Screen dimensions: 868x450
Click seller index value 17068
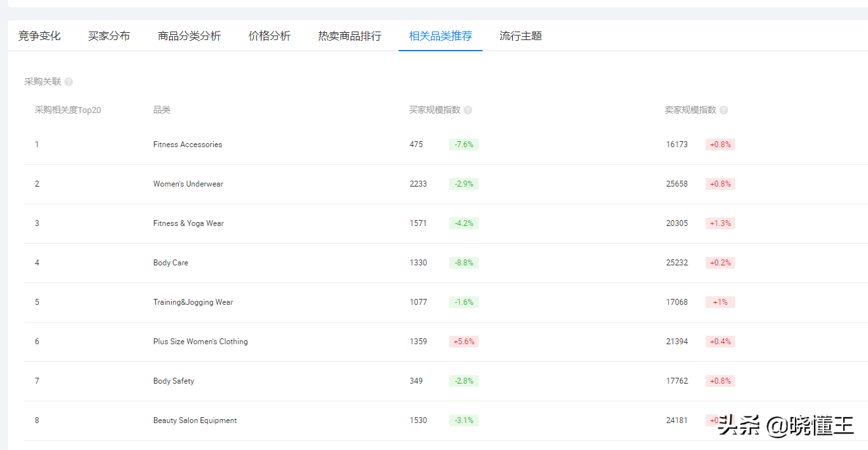[x=677, y=302]
